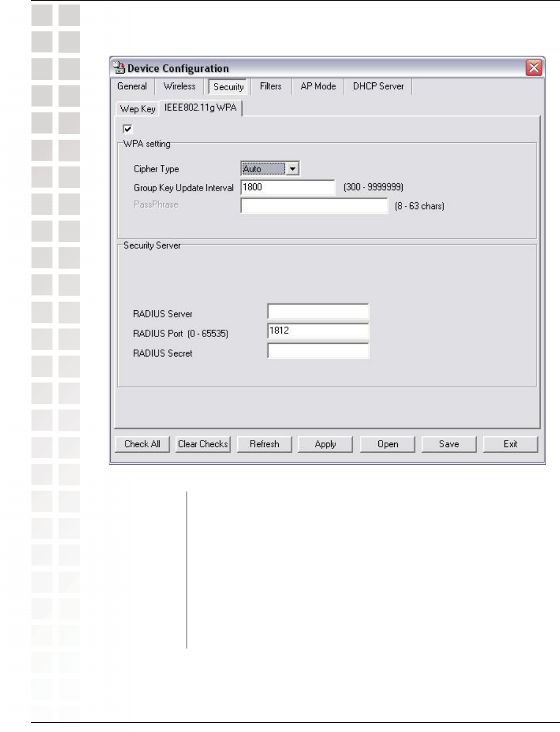This screenshot has height=732, width=560.
Task: Click the (300 - 9999999) range hint
Action: (x=373, y=187)
